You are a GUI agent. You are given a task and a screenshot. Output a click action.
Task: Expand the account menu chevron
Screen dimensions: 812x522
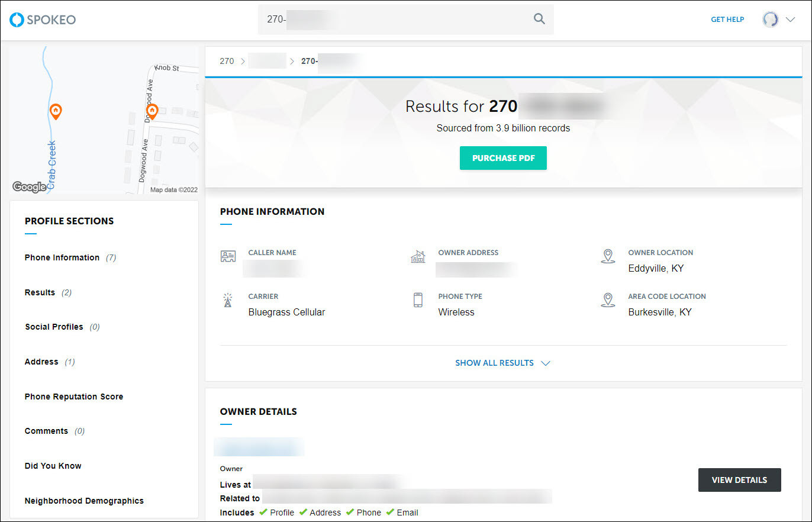click(x=790, y=20)
